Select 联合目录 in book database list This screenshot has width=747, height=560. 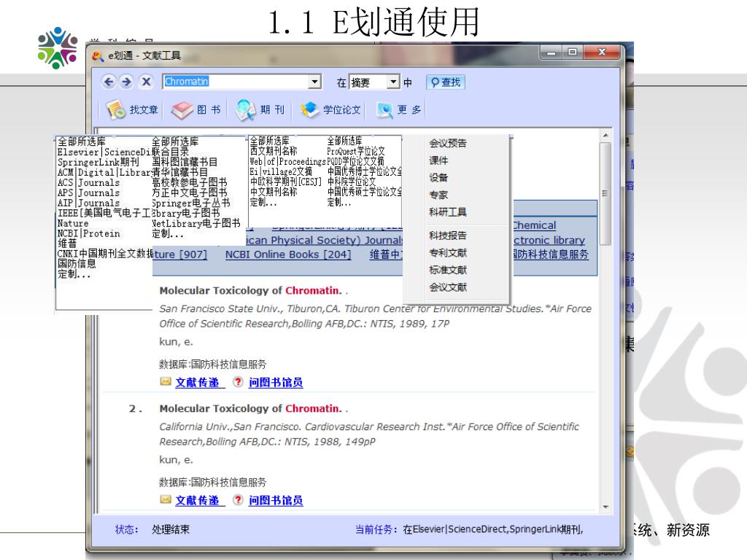[170, 152]
